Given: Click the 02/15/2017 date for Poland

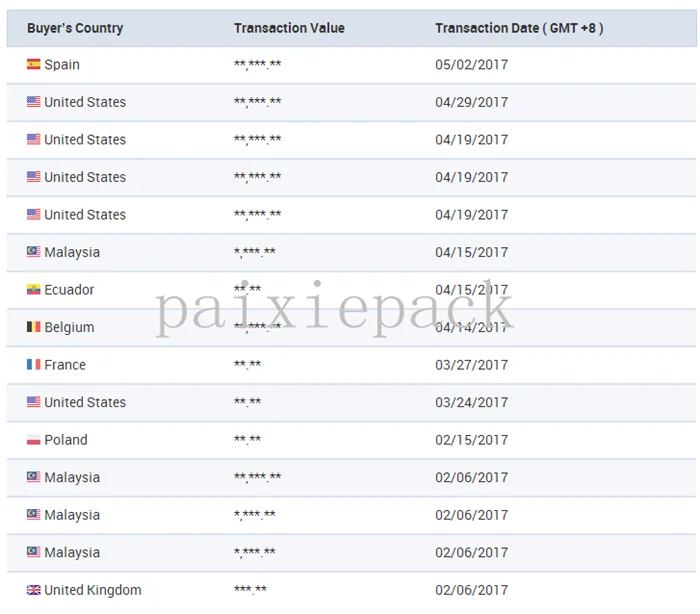Looking at the screenshot, I should pos(471,440).
